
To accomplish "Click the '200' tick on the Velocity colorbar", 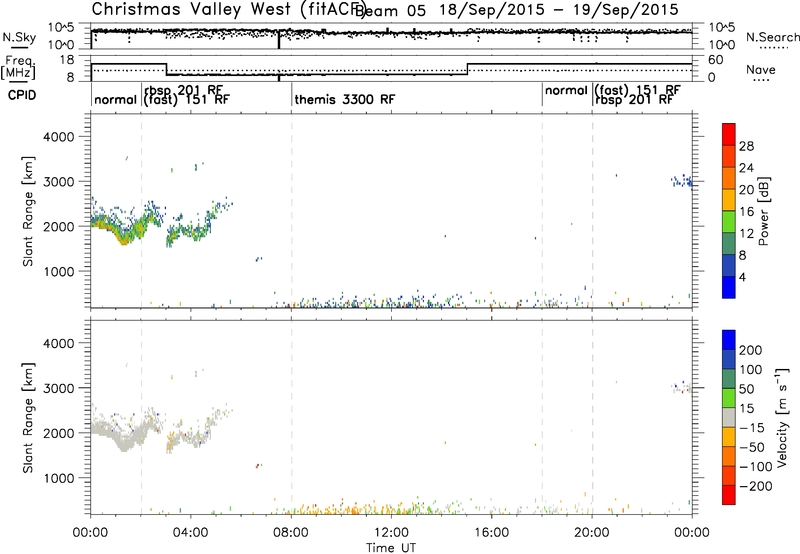I will (751, 350).
